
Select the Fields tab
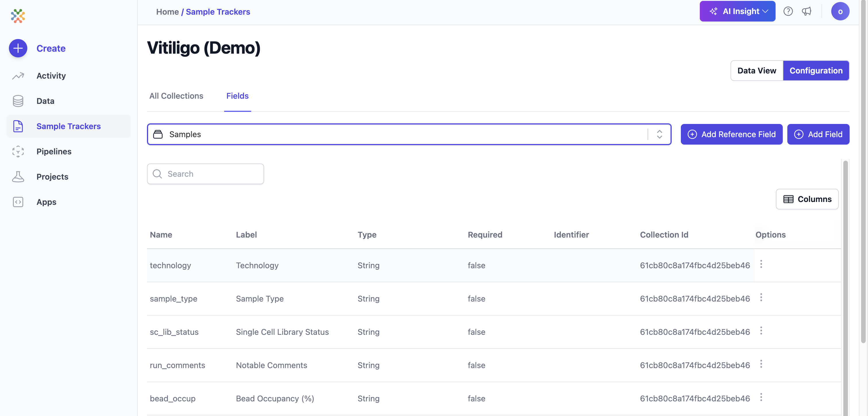tap(237, 96)
